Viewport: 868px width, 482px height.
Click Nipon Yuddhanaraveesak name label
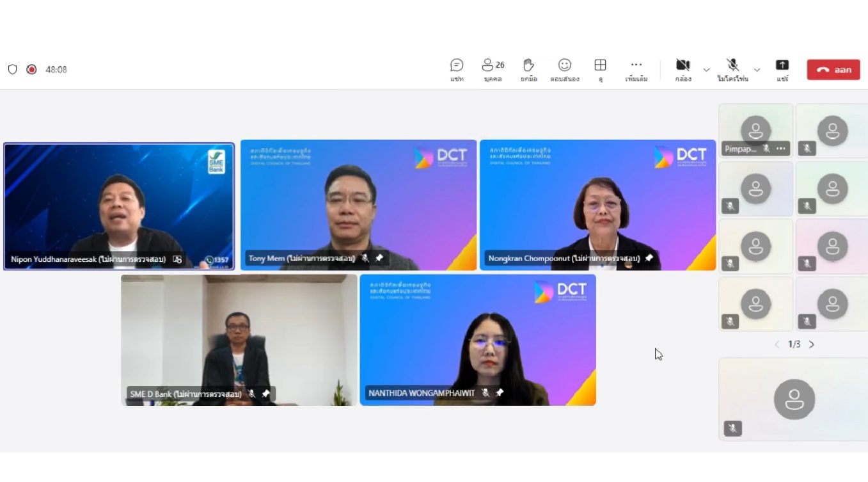(x=88, y=259)
